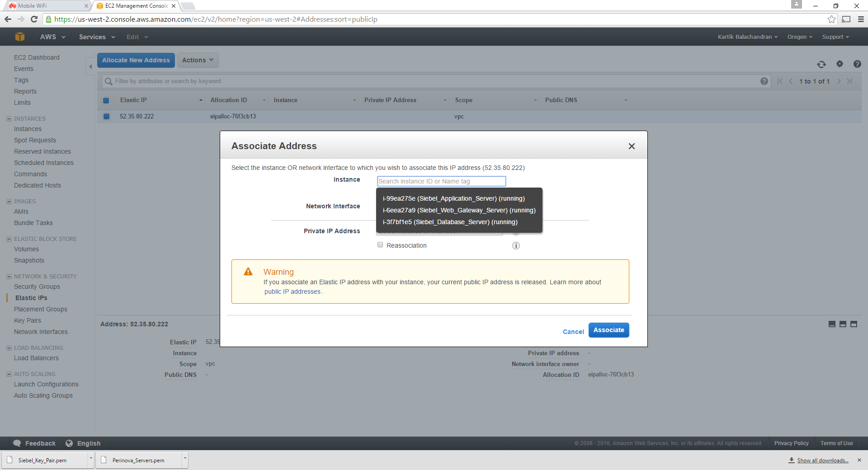Select Siebel_Web_Gateway_Server instance option

459,210
